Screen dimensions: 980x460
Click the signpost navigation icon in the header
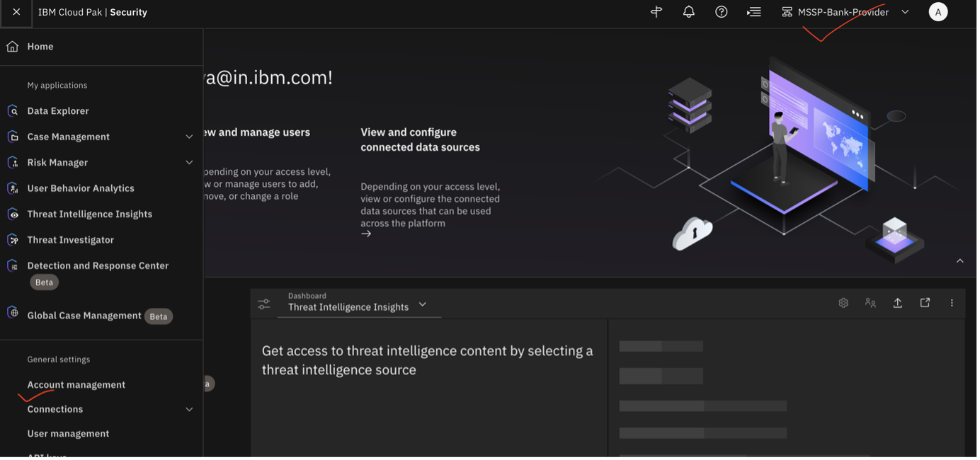coord(655,11)
